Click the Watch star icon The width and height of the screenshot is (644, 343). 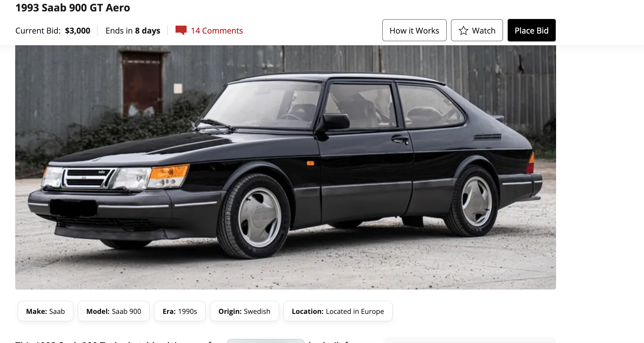tap(463, 30)
